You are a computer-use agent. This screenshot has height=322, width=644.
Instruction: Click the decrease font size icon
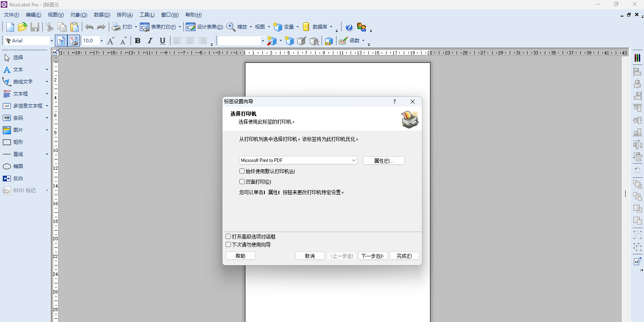pos(123,41)
